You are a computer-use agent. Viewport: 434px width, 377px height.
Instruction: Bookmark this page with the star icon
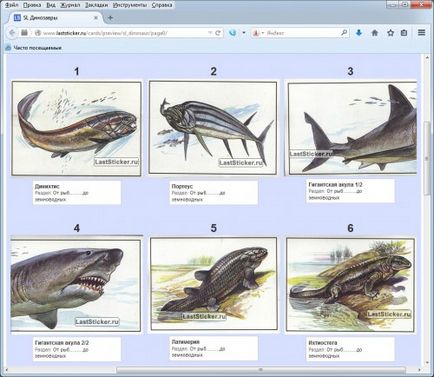coord(390,33)
